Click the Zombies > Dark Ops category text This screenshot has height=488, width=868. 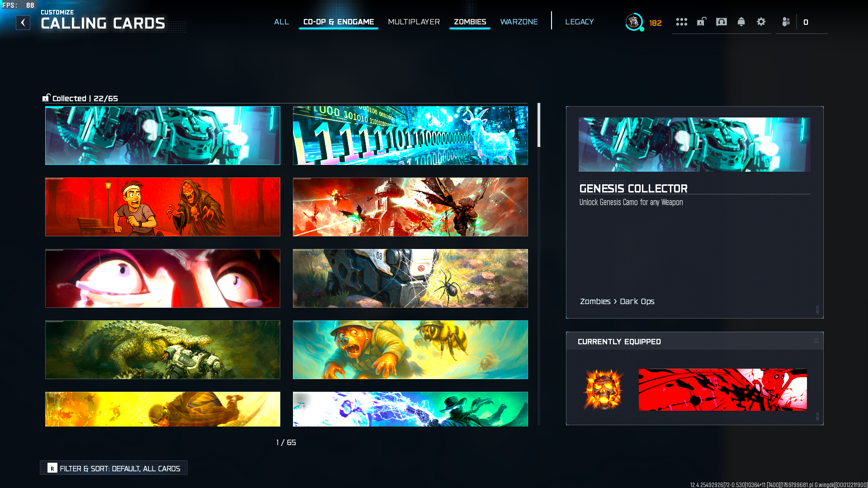coord(617,301)
